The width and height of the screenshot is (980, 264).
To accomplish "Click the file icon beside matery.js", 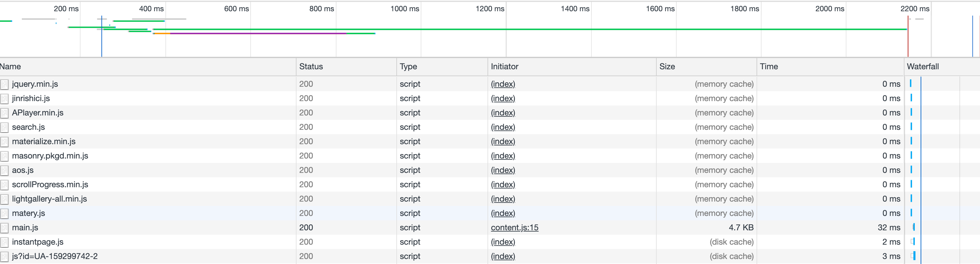I will [5, 213].
